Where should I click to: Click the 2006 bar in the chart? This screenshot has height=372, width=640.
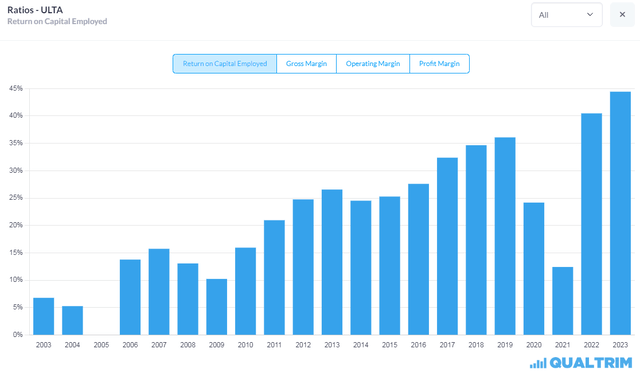(x=130, y=297)
